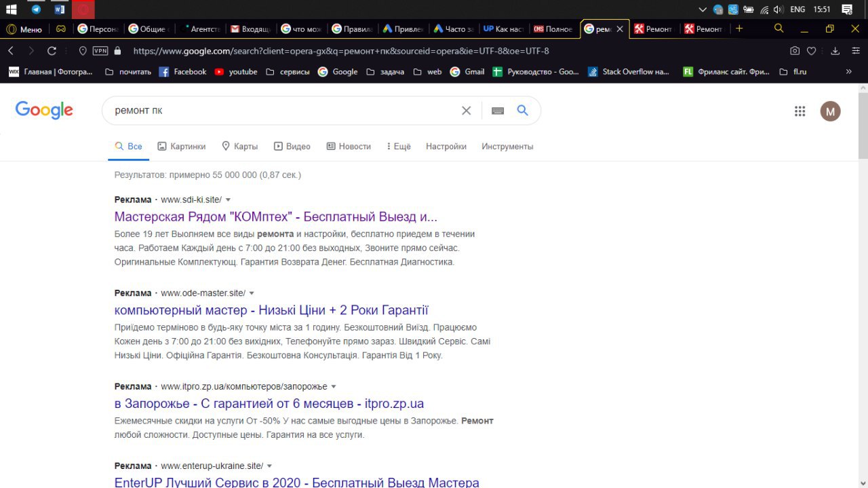868x488 pixels.
Task: Open the on-screen keyboard input tool
Action: (x=498, y=111)
